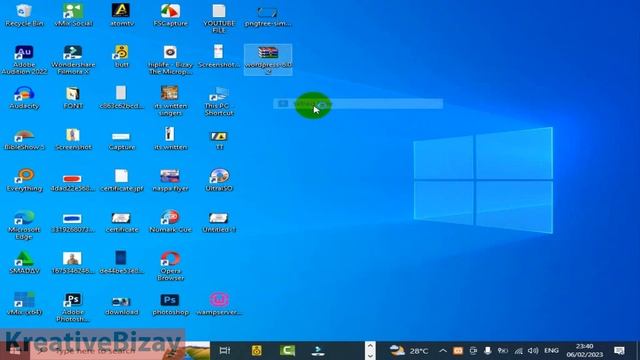The width and height of the screenshot is (640, 360).
Task: Select the its written singers file
Action: point(170,100)
